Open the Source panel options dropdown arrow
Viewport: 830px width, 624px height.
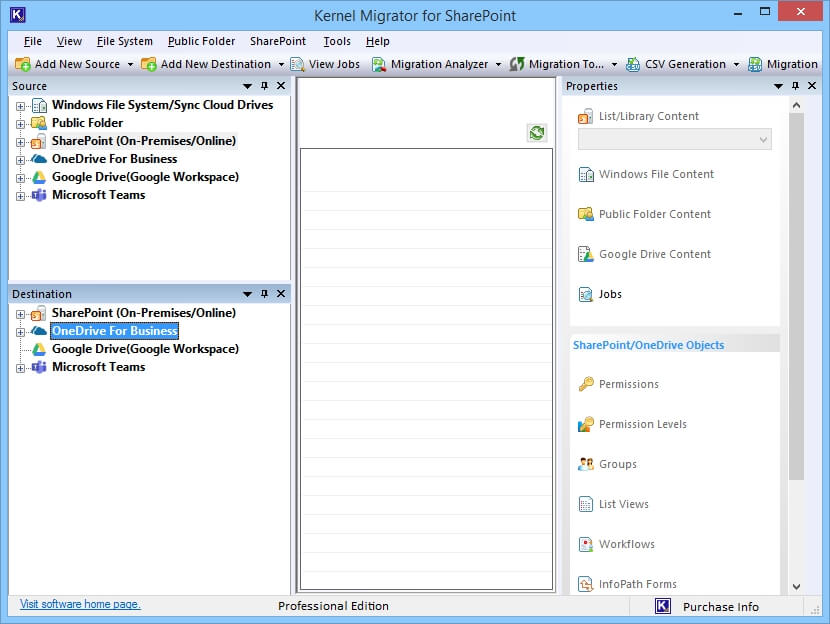click(247, 86)
